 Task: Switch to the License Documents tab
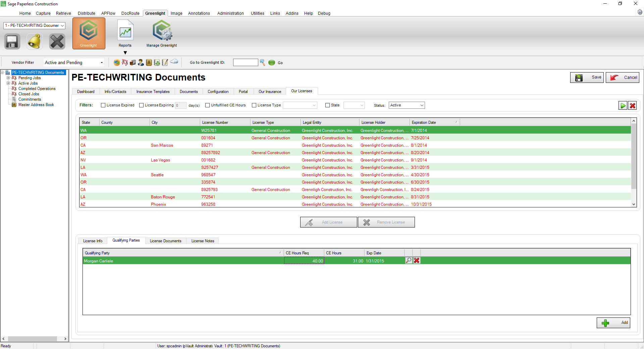point(166,241)
